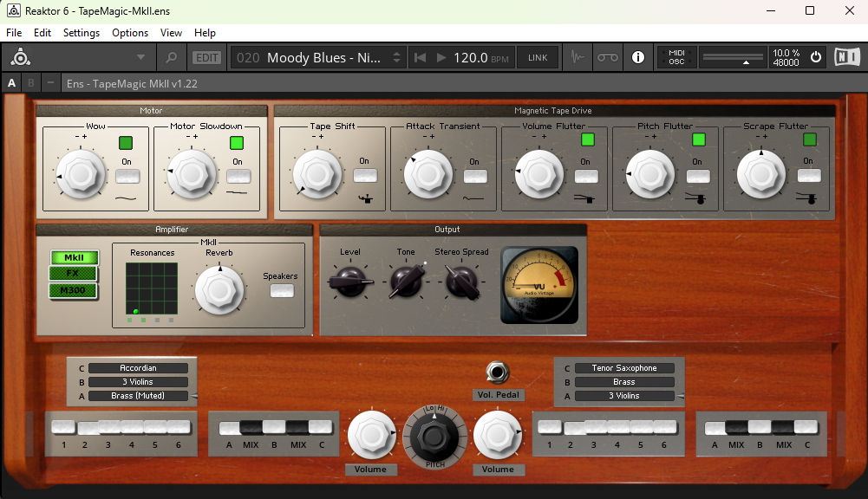The image size is (868, 499).
Task: Click the VU meter display
Action: tap(539, 285)
